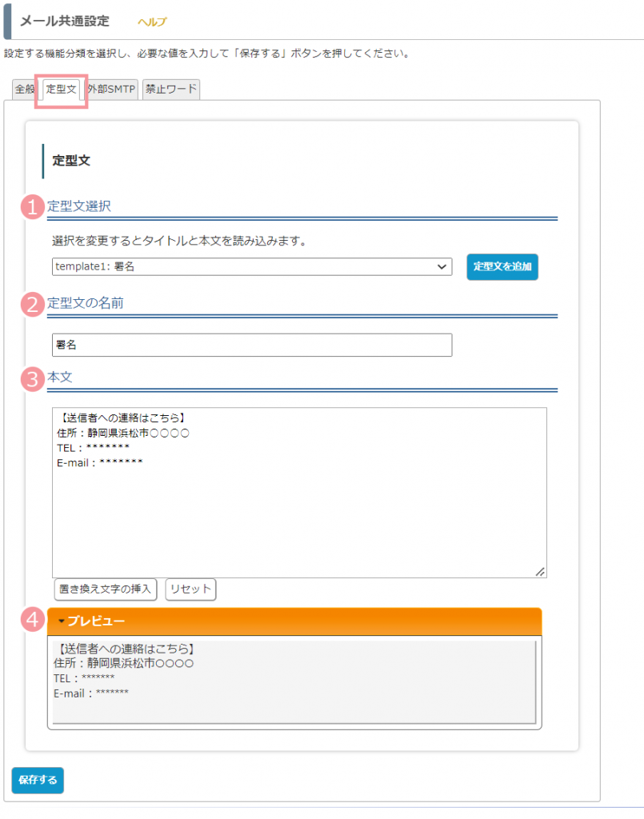Screen dimensions: 644x819
Task: Click the ヘルプ link
Action: pyautogui.click(x=152, y=22)
